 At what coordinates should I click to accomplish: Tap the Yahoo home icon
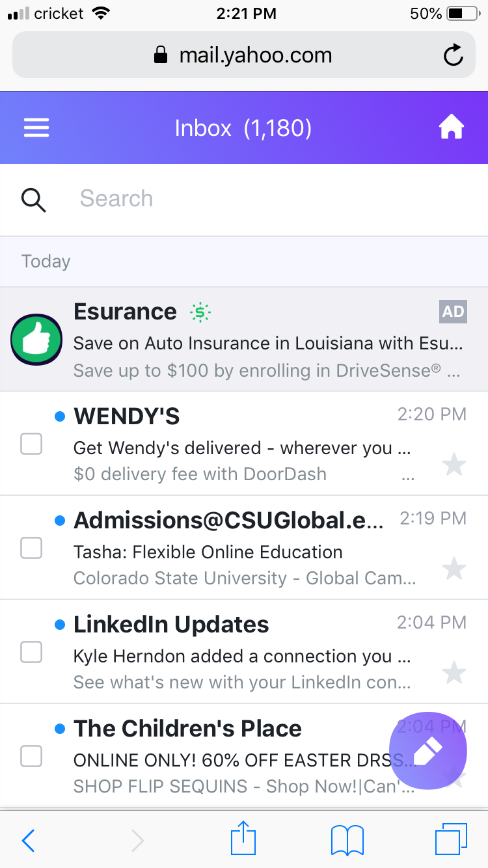452,128
